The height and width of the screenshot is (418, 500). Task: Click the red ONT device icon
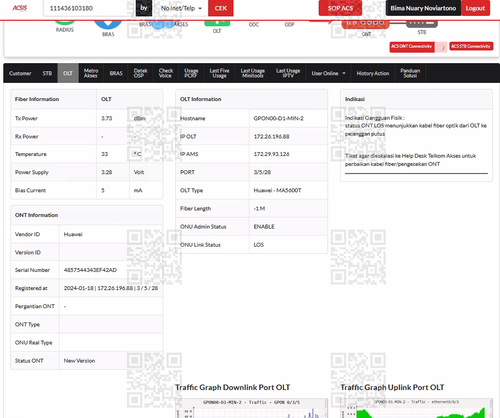(x=366, y=24)
